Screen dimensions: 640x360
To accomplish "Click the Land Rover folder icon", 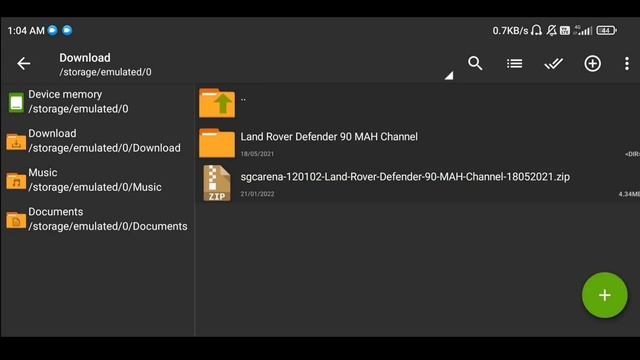I will [217, 143].
